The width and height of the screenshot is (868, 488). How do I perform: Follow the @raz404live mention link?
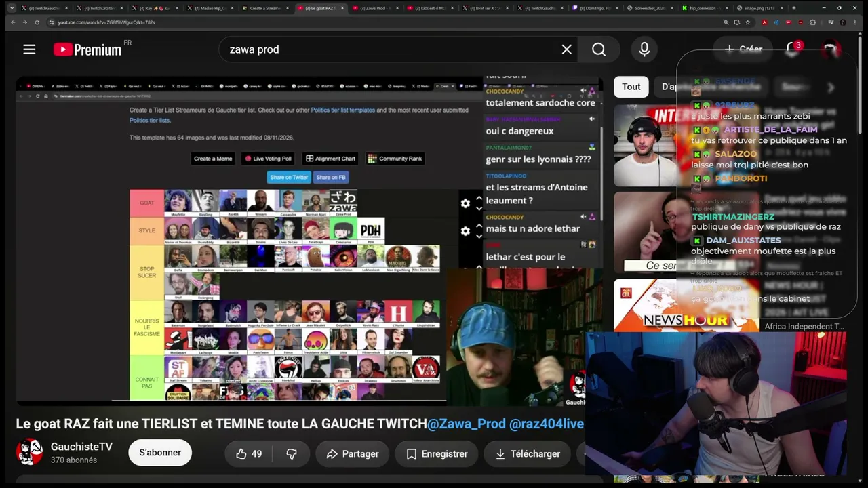tap(547, 424)
